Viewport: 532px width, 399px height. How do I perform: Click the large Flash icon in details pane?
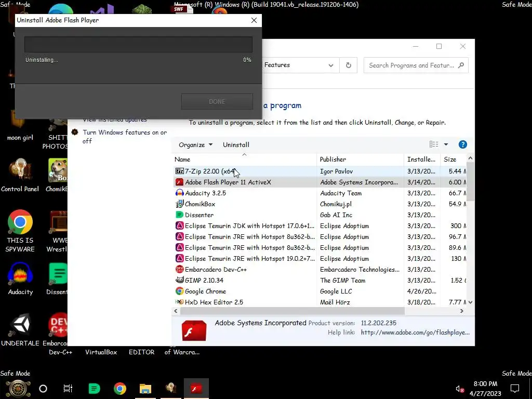(194, 330)
